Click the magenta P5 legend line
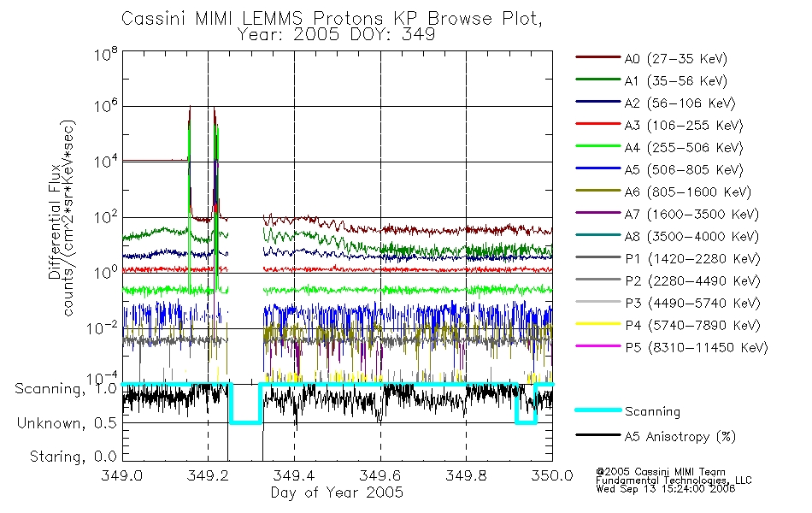 point(597,346)
